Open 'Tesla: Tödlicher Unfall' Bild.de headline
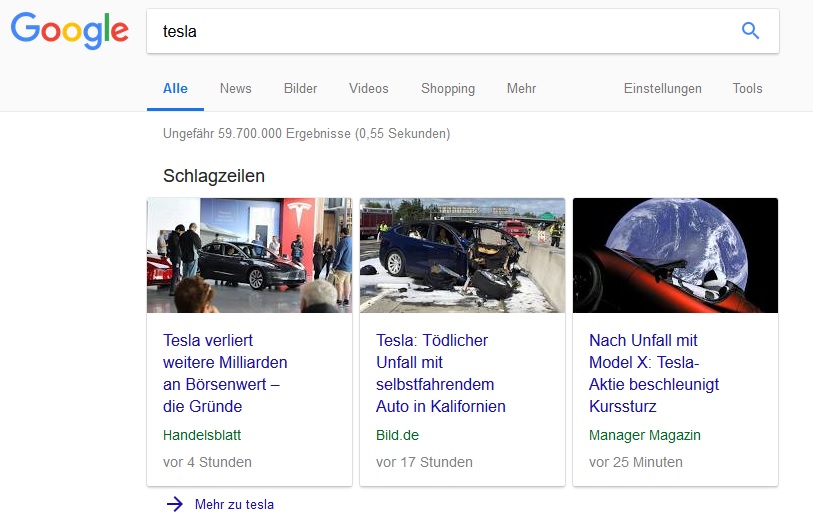This screenshot has height=526, width=813. [x=440, y=373]
